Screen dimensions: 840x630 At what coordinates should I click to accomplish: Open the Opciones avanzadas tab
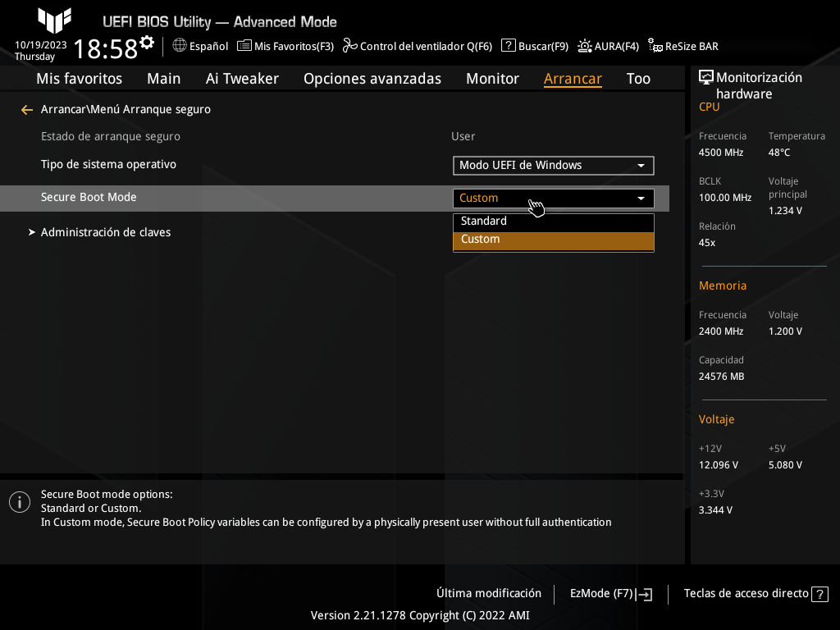(372, 79)
